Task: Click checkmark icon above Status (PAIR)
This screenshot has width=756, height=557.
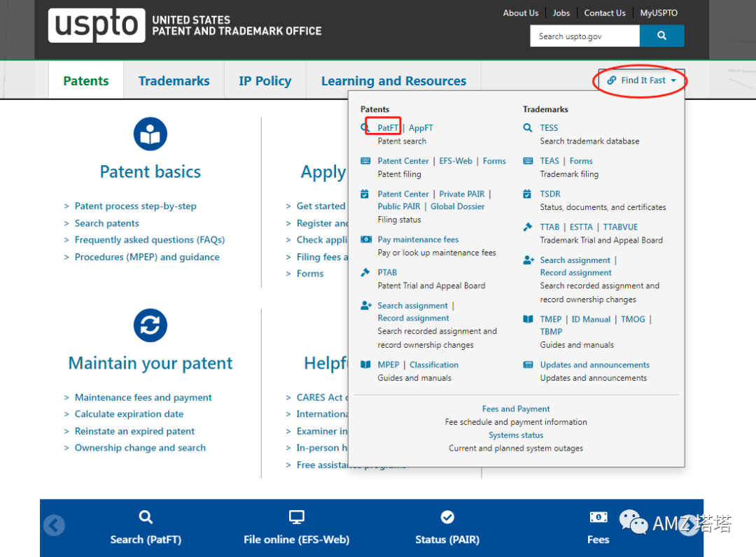Action: point(447,517)
